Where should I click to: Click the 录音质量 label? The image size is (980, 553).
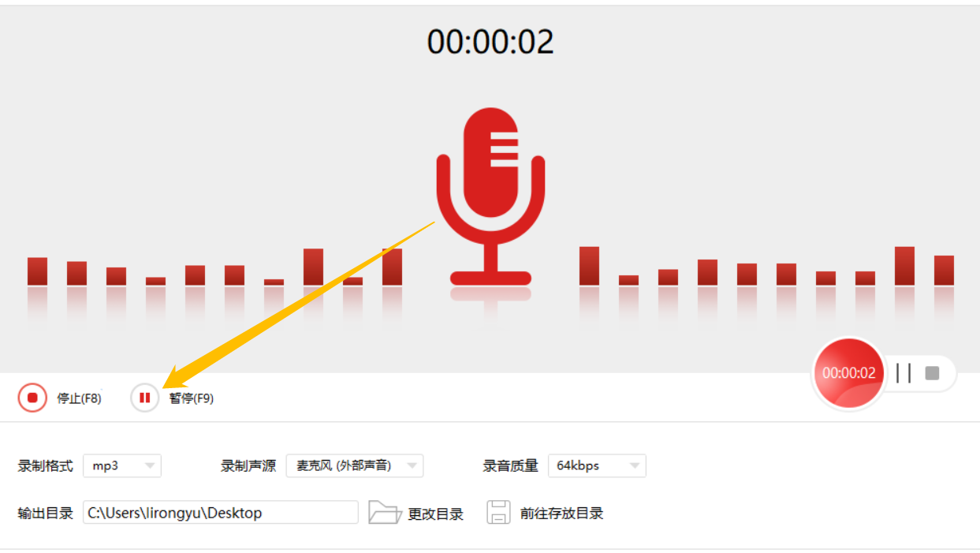[x=511, y=465]
